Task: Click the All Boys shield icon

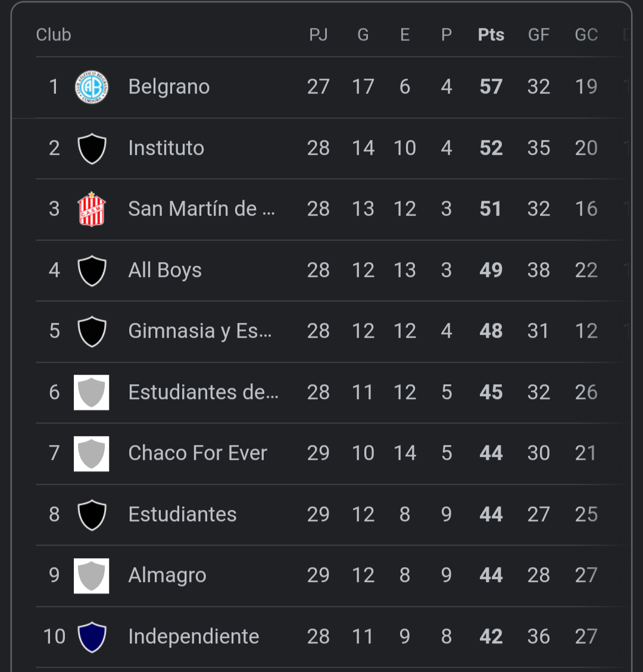Action: coord(92,270)
